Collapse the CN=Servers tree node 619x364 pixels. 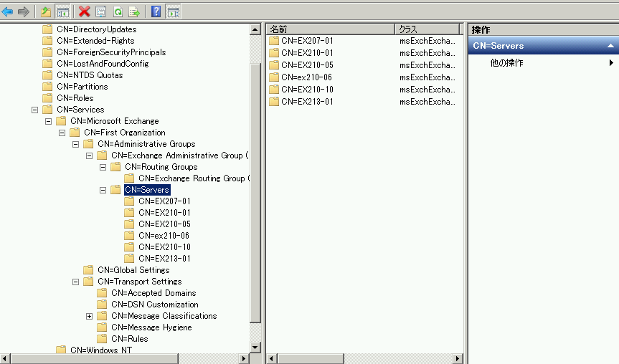coord(103,190)
